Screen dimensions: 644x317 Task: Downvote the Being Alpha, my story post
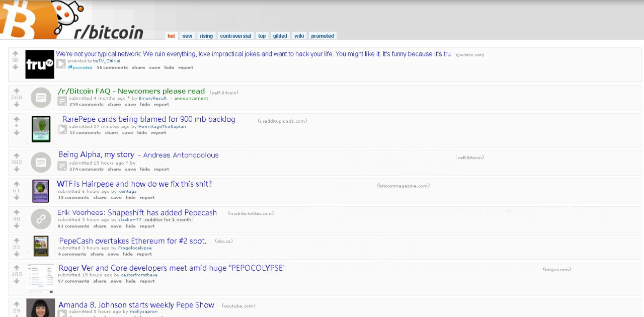pos(17,169)
